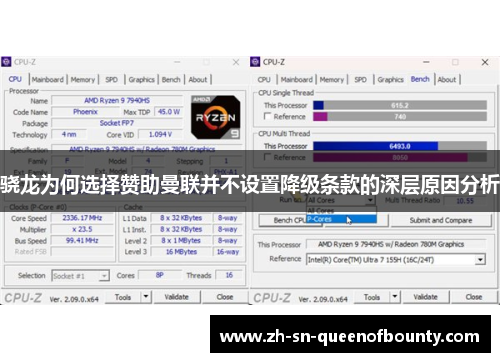
Task: Open SPD tab in left CPU-Z window
Action: point(111,80)
